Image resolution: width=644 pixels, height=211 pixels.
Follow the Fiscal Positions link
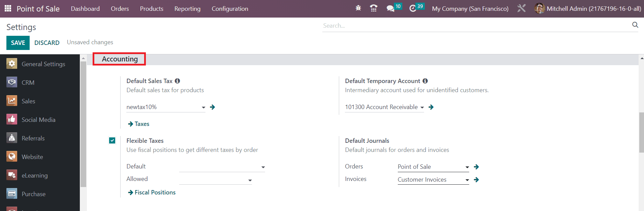coord(152,192)
